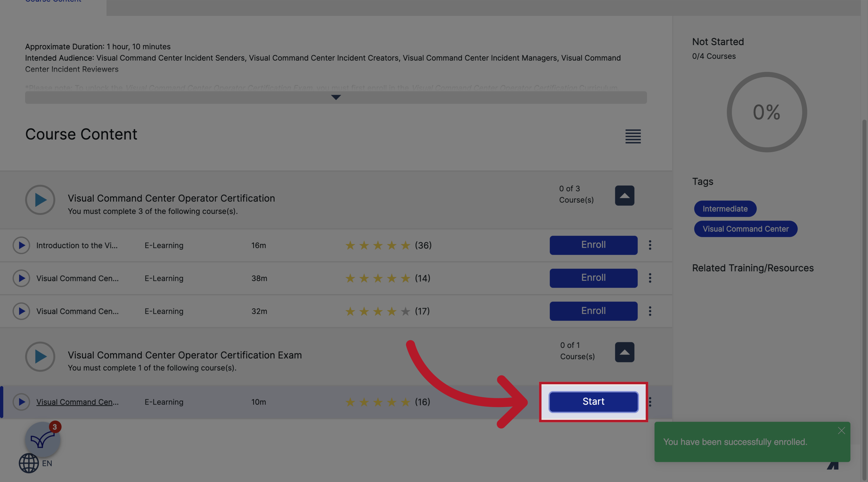The image size is (868, 482).
Task: Collapse the Certification Exam section
Action: pos(624,352)
